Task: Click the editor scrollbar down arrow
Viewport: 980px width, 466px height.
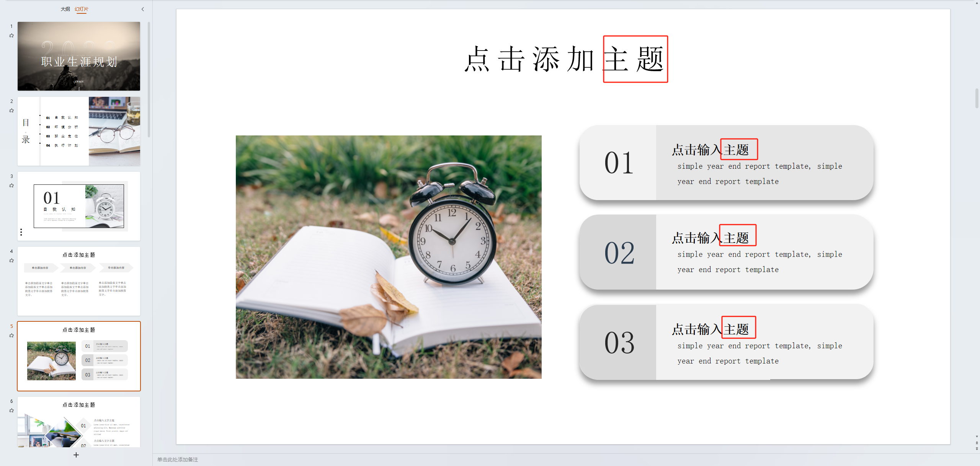Action: point(977,437)
